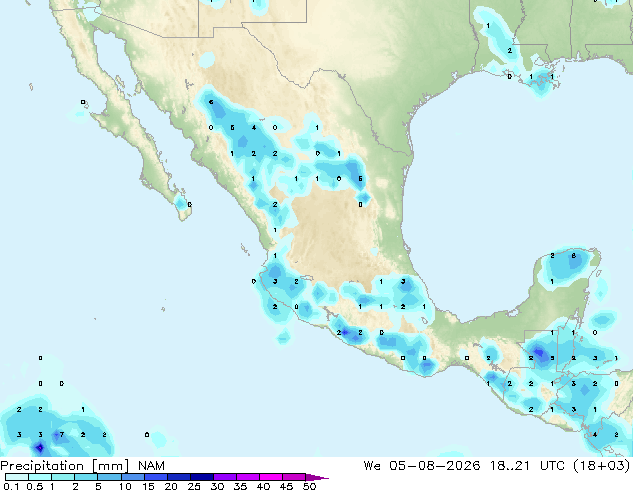This screenshot has height=490, width=634.
Task: Click the "NAM" model label
Action: pos(151,466)
